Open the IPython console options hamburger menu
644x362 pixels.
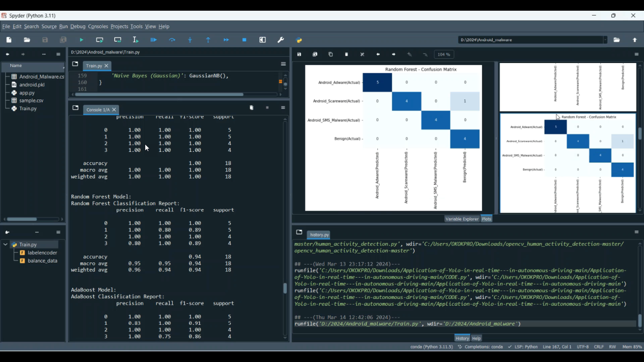[x=283, y=108]
